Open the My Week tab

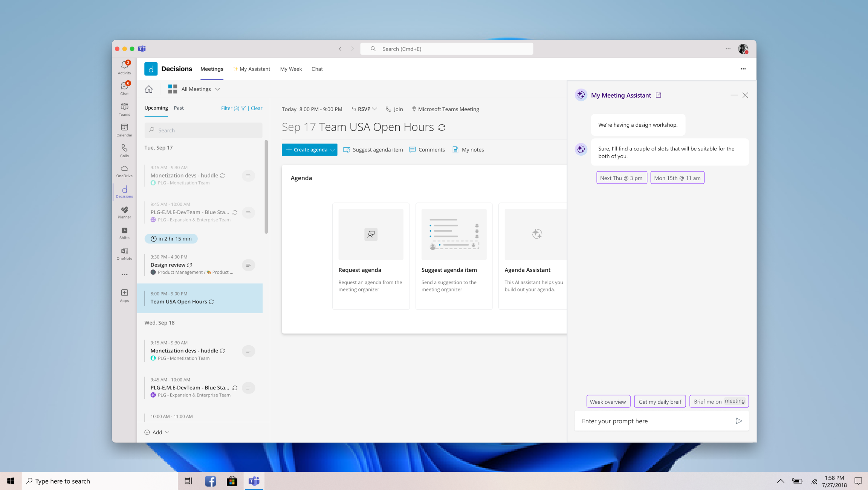coord(291,69)
